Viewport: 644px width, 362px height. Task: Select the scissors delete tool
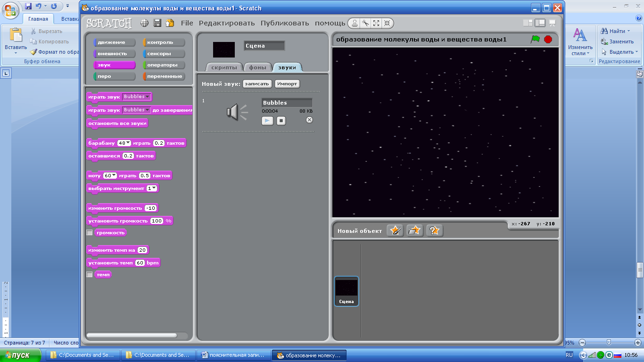365,23
